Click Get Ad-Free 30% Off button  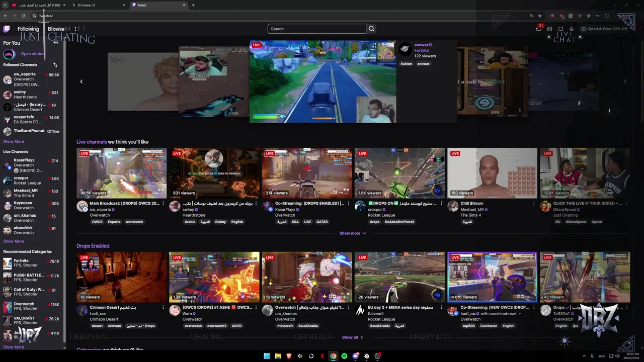pos(604,29)
